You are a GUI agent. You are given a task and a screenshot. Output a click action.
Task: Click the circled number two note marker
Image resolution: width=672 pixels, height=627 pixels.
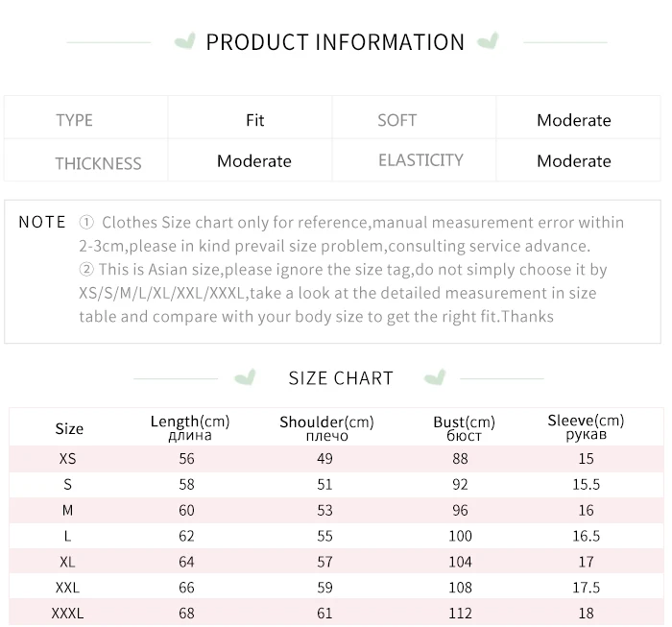point(86,270)
